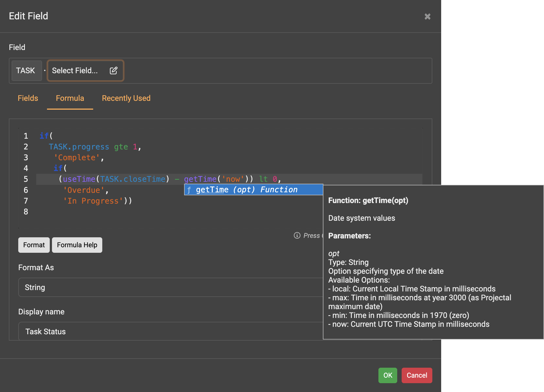Click line number 5 in editor gutter
This screenshot has width=544, height=392.
(26, 179)
